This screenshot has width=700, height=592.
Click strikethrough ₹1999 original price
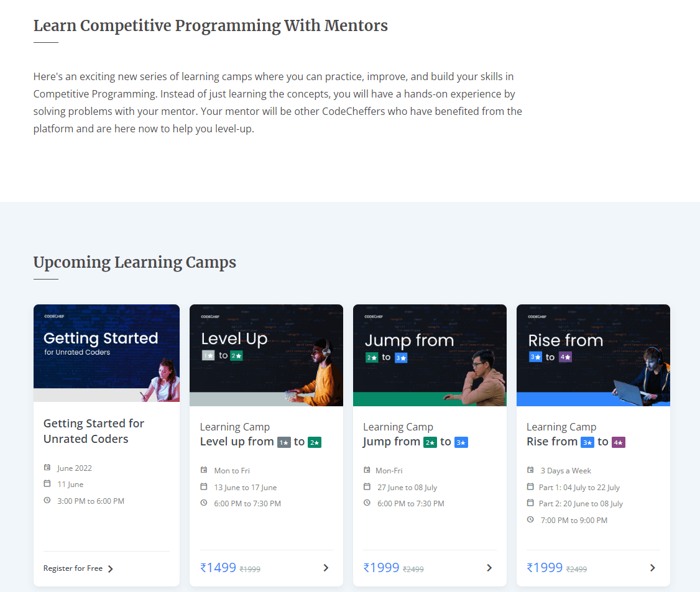(250, 569)
